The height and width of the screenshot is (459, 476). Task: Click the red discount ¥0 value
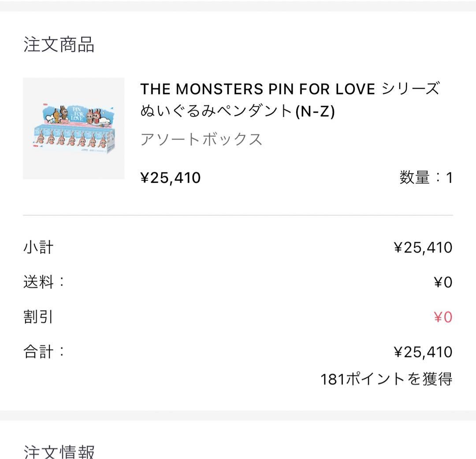[443, 317]
